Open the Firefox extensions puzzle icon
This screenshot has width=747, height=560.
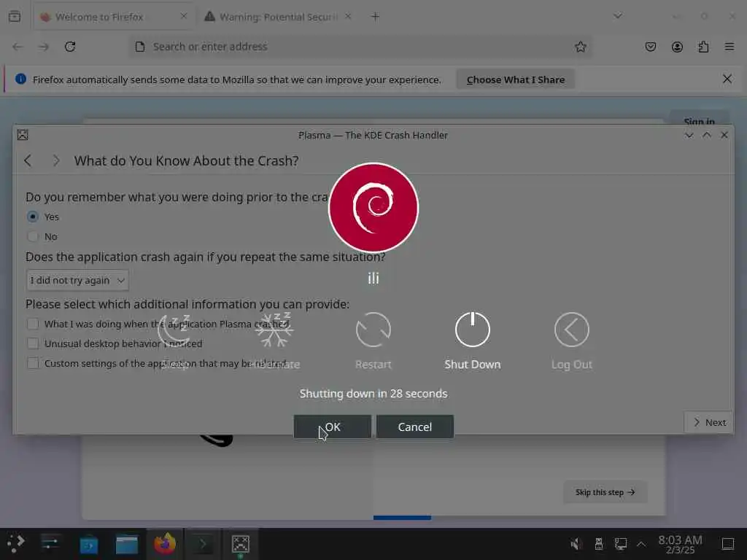point(703,47)
